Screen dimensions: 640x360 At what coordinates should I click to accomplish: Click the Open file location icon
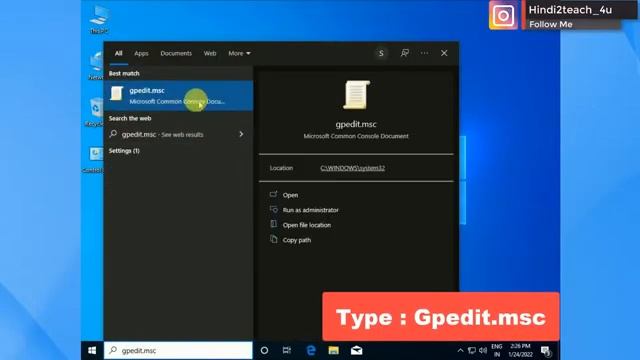[x=273, y=224]
